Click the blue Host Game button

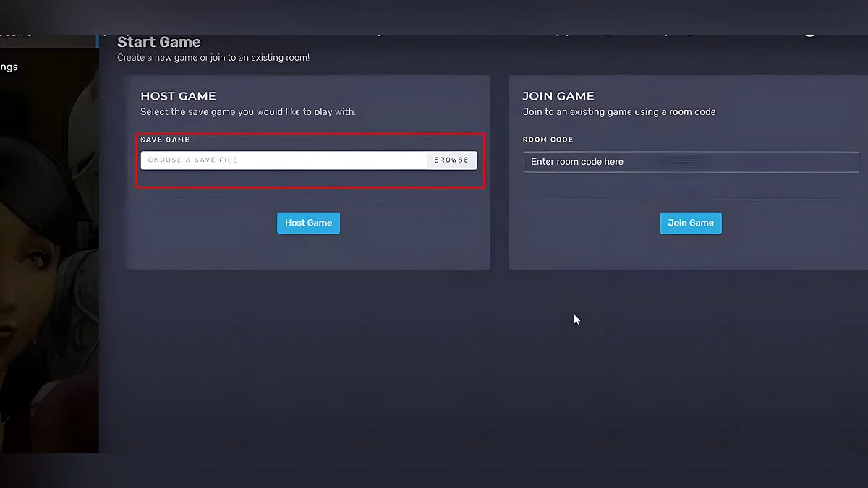pyautogui.click(x=308, y=223)
